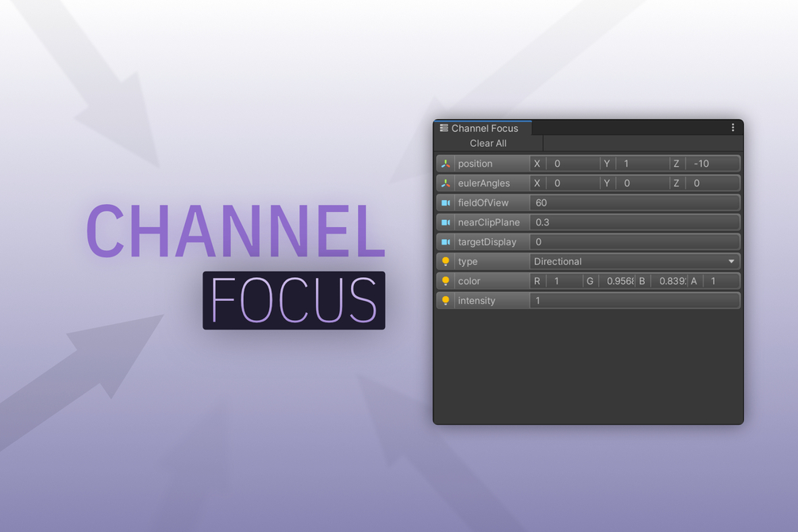
Task: Click the transform icon beside eulerAngles
Action: (445, 183)
